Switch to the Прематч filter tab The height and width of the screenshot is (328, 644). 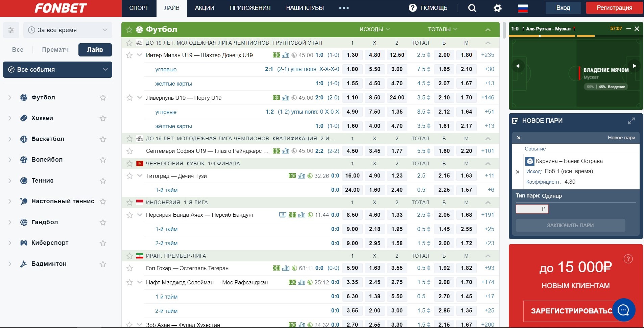coord(55,50)
